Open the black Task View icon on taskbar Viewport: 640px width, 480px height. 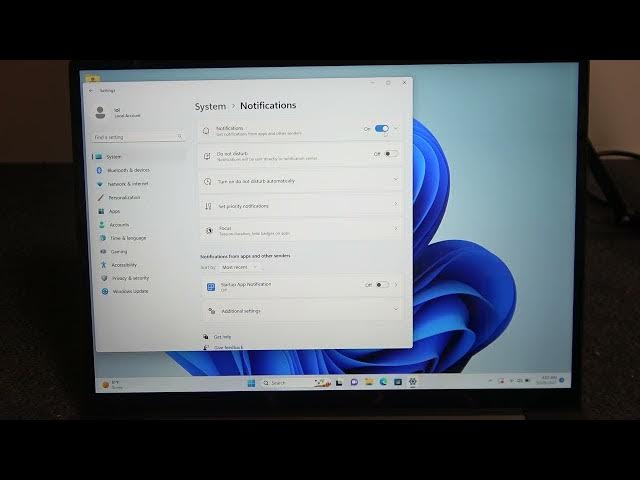339,382
